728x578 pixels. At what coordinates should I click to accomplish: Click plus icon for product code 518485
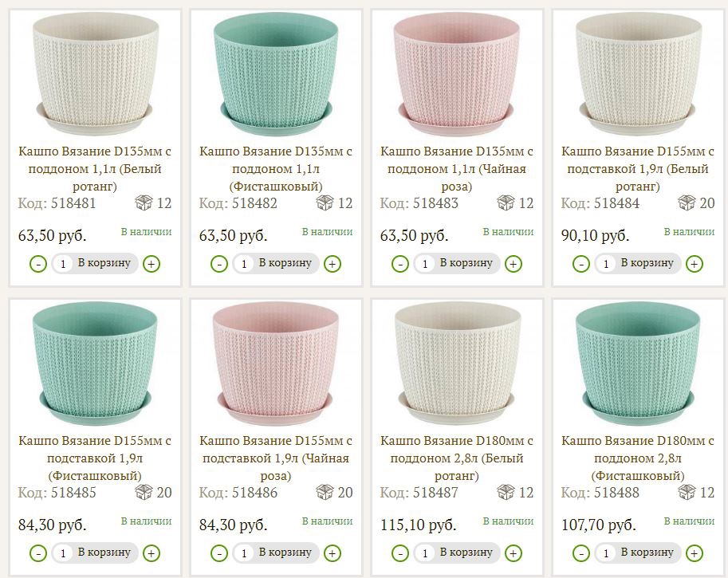pos(152,553)
